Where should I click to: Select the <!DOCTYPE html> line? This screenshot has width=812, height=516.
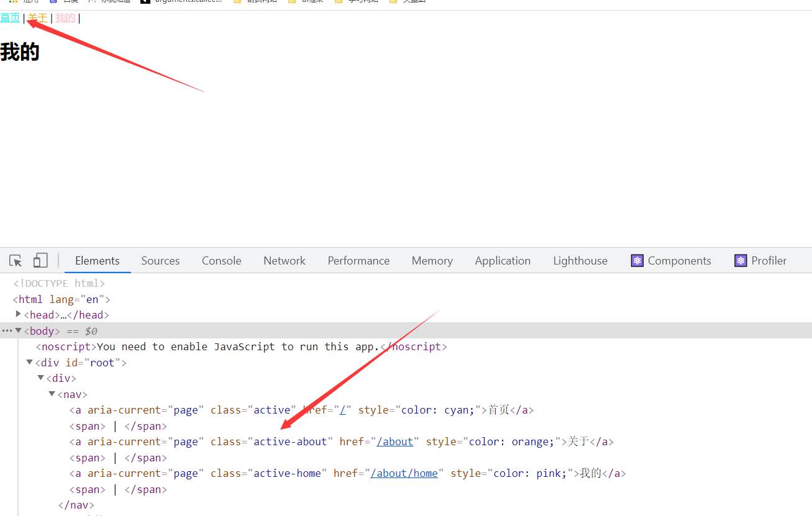(59, 283)
